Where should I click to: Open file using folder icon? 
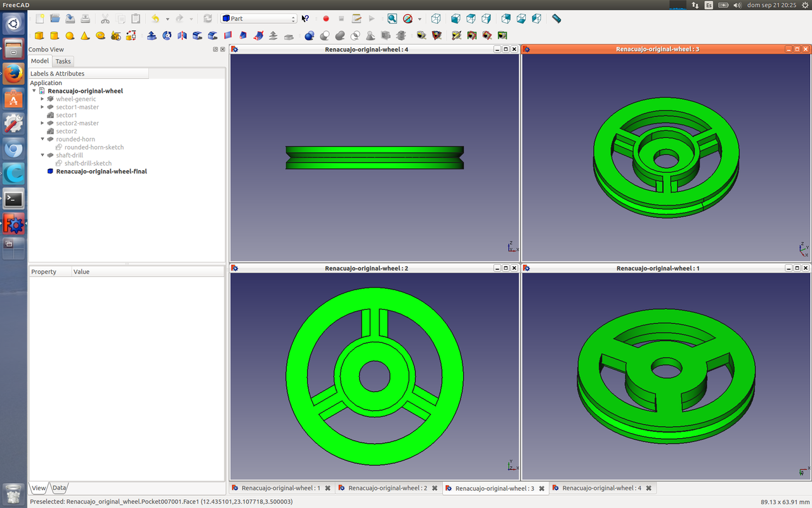point(55,19)
